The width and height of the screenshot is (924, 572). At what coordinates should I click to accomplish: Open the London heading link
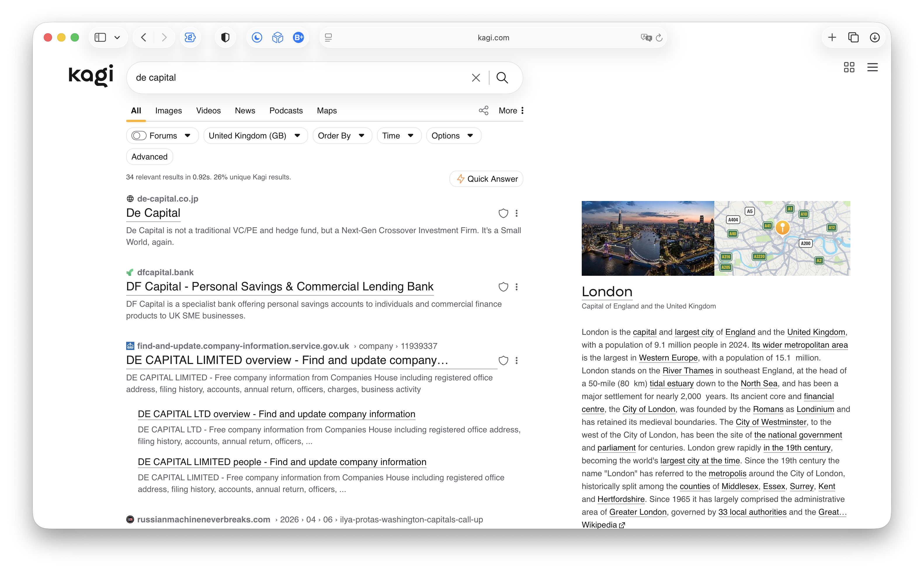click(607, 292)
